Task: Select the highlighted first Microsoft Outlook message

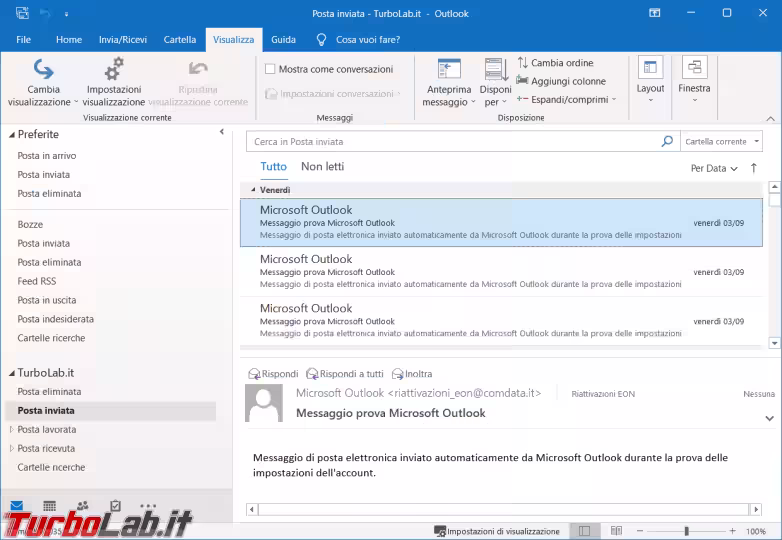Action: pos(501,222)
